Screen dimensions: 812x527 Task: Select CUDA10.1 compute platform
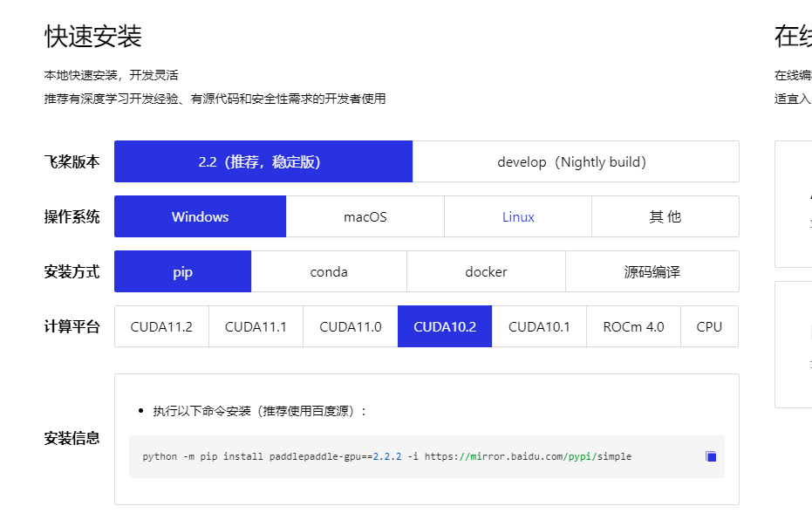[538, 326]
